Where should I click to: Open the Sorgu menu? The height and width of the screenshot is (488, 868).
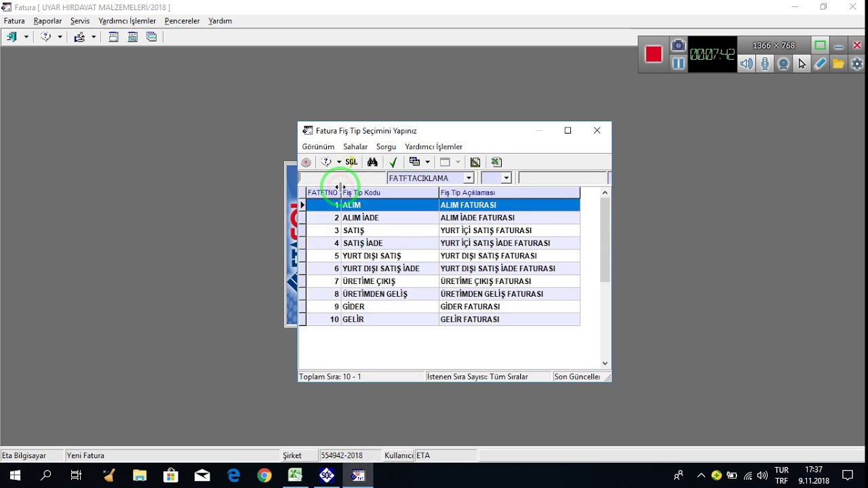pos(386,146)
